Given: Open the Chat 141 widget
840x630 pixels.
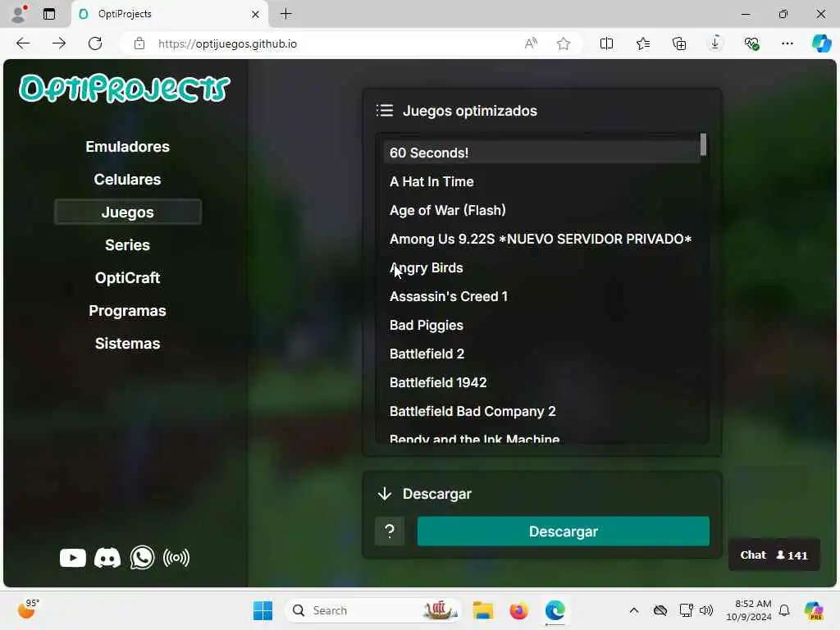Looking at the screenshot, I should tap(774, 555).
